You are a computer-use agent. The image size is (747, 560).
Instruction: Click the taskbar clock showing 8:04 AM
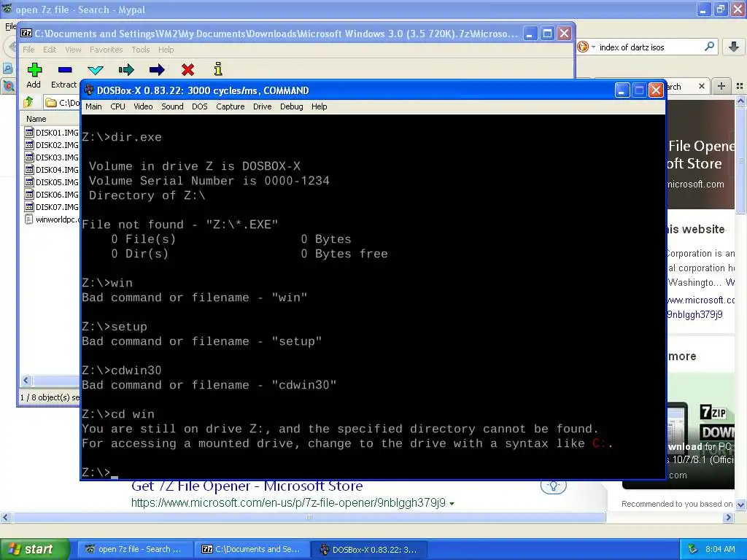(x=720, y=549)
